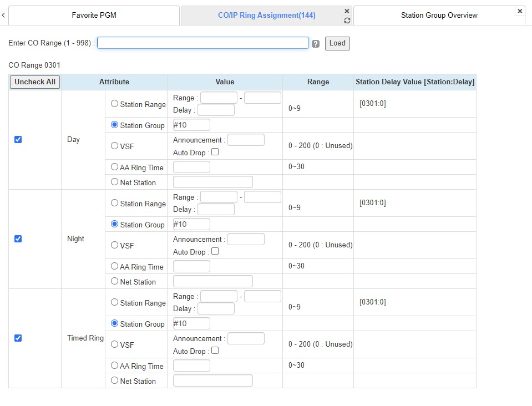
Task: Click the refresh icon on CO/IP tab
Action: [x=347, y=21]
